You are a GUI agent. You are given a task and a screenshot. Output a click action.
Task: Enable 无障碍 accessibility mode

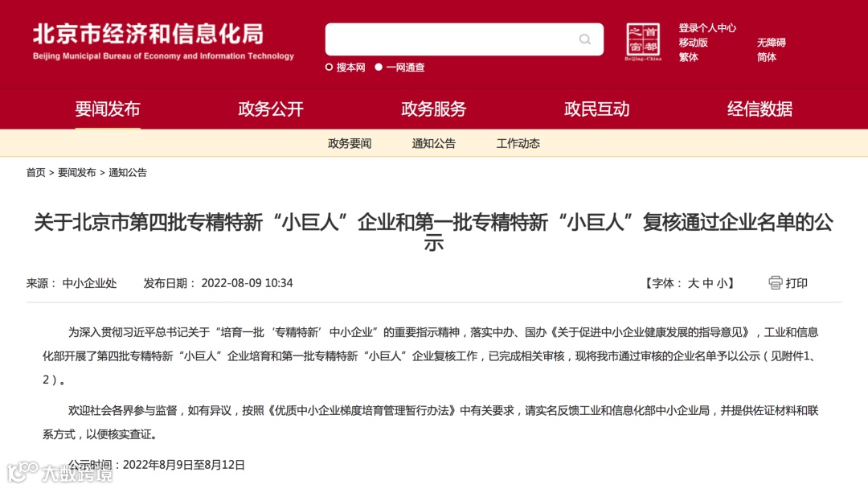pyautogui.click(x=771, y=43)
